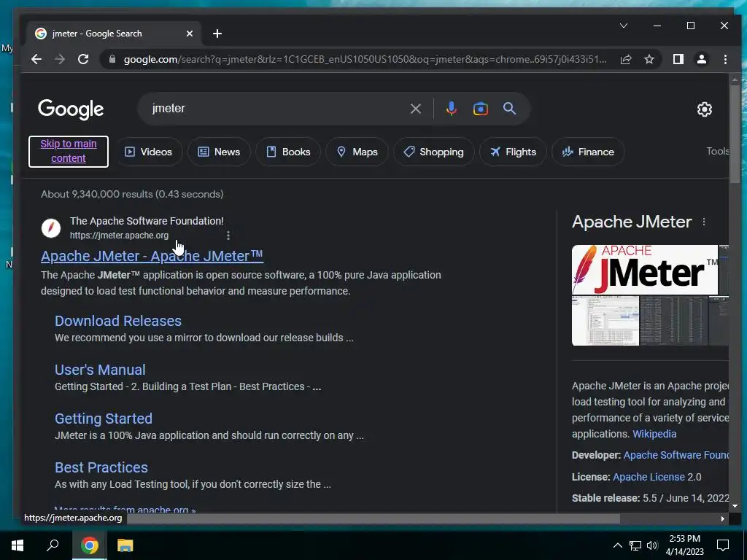Image resolution: width=747 pixels, height=560 pixels.
Task: Switch to Flights results
Action: click(513, 152)
